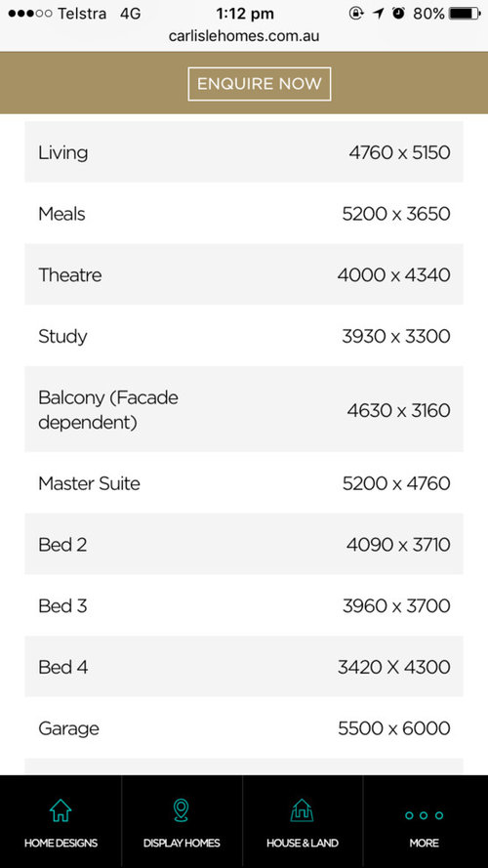Tap the Master Suite row
The height and width of the screenshot is (868, 488).
click(x=244, y=482)
